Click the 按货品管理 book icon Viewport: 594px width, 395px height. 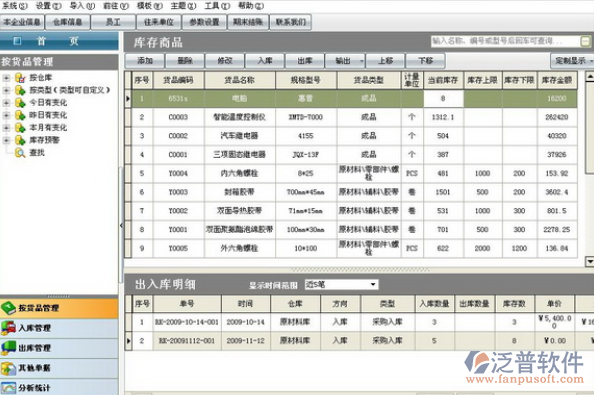pyautogui.click(x=8, y=308)
